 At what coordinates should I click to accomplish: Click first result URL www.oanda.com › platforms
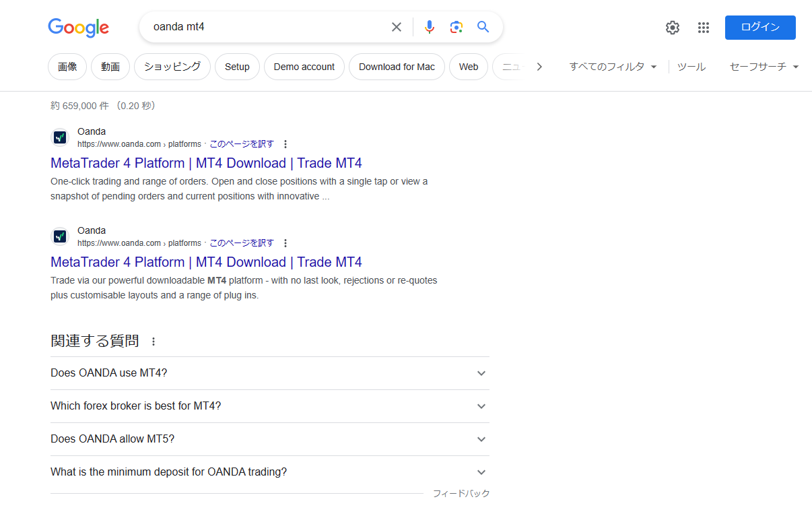coord(139,144)
